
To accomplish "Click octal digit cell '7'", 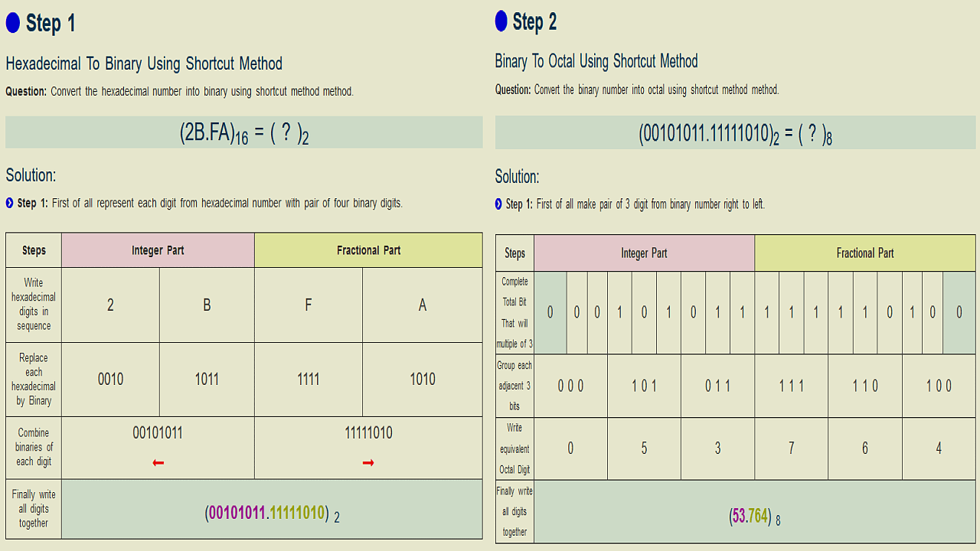I will coord(792,448).
